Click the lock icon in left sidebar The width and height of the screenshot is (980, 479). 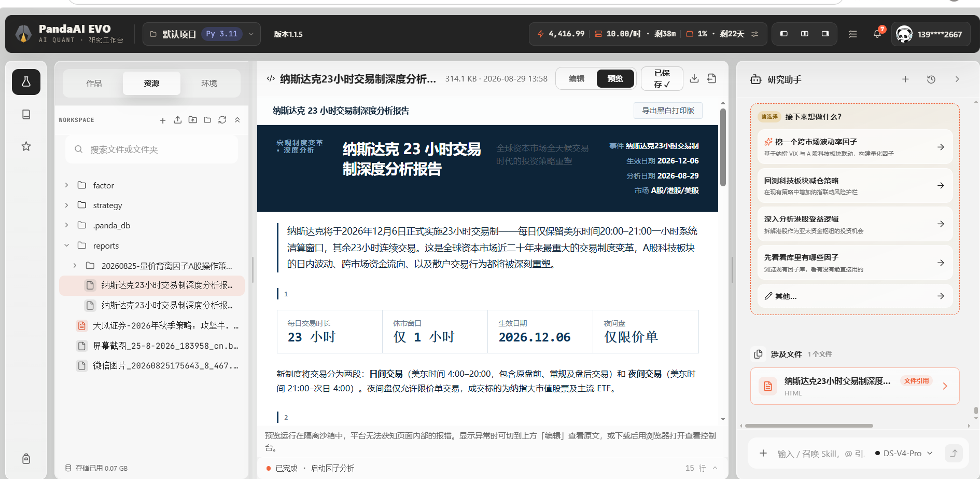[x=26, y=459]
